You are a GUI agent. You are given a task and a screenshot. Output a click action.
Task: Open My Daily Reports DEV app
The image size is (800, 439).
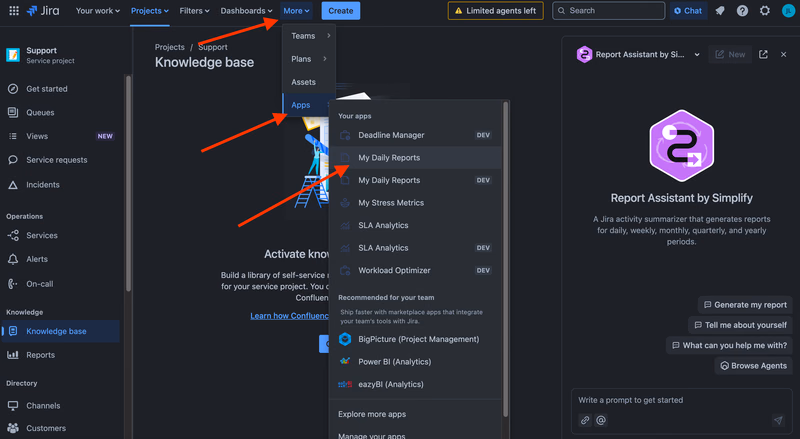[x=415, y=180]
